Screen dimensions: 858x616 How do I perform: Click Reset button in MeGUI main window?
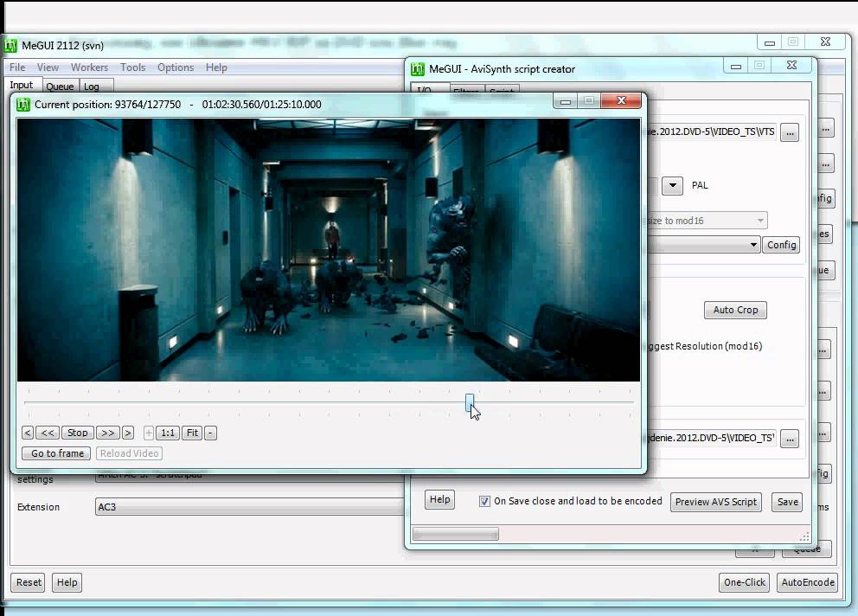click(29, 582)
